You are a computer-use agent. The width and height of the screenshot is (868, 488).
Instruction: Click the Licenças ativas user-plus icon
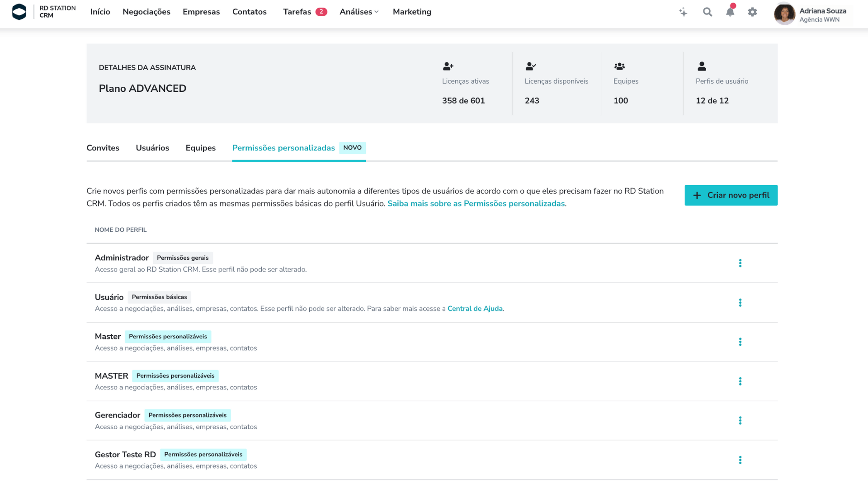pyautogui.click(x=448, y=66)
